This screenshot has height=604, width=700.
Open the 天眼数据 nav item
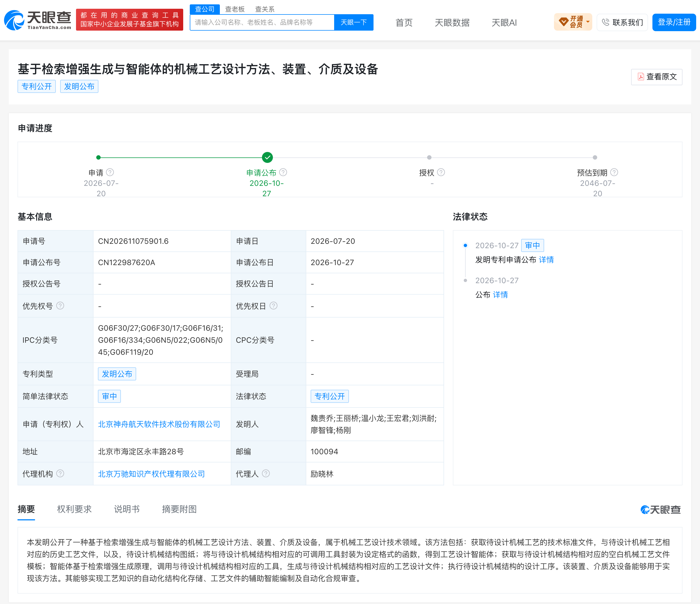tap(452, 23)
